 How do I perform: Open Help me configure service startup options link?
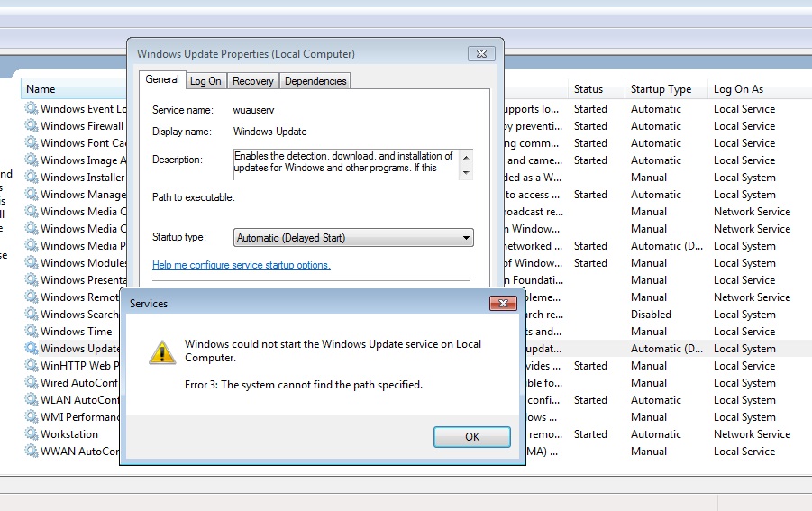(x=242, y=265)
